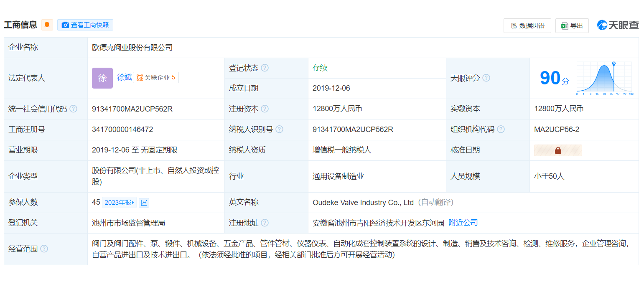Click the 存续 registration status value

(320, 68)
